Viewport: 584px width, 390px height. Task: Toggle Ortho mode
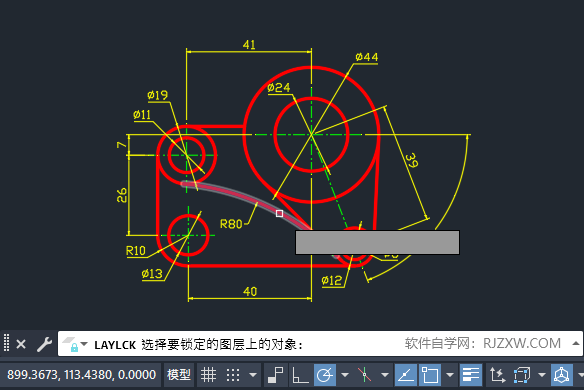coord(300,375)
